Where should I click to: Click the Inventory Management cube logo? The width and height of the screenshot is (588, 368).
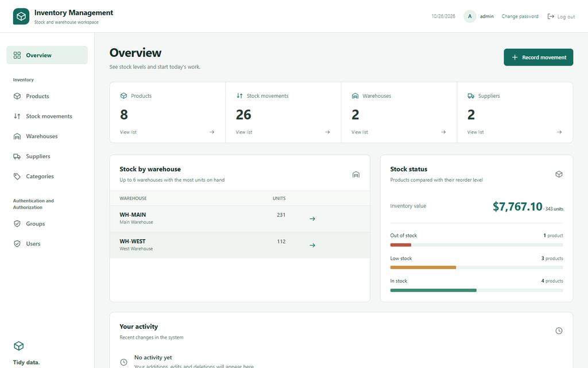coord(21,17)
